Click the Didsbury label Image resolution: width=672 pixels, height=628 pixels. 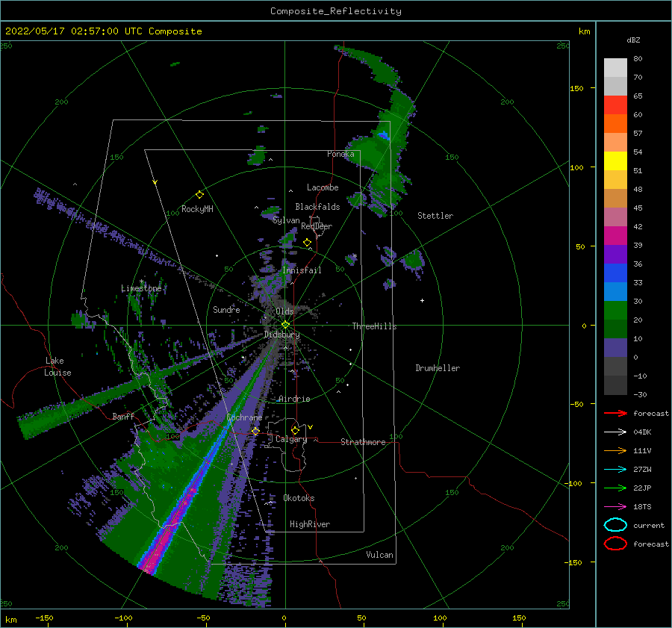click(x=281, y=335)
